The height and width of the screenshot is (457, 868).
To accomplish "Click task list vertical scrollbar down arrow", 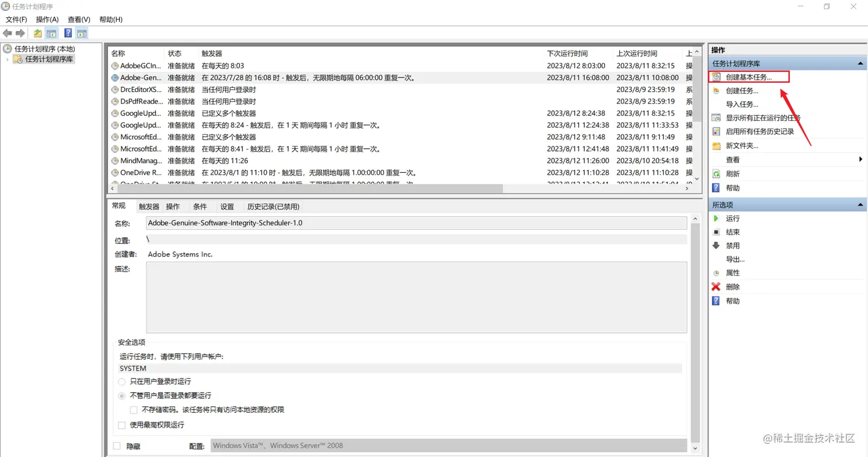I will click(697, 179).
